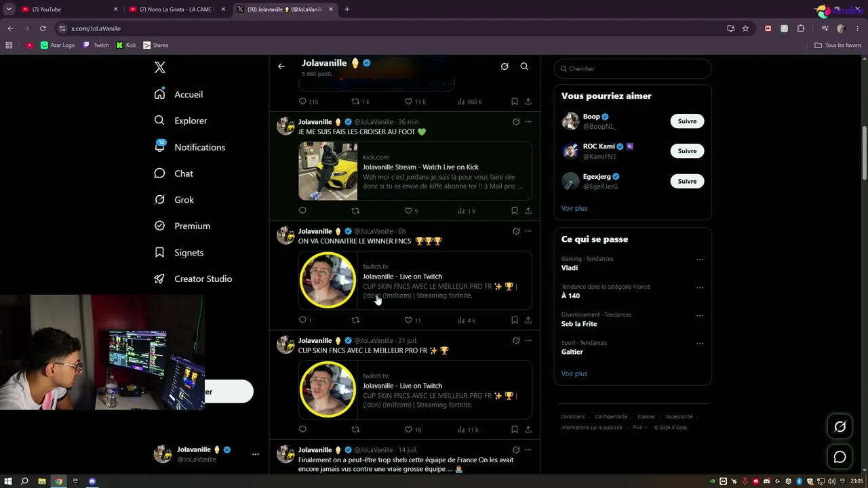Bookmark the 31 juil. 'CUP SKIN FNCS' post

pos(515,429)
